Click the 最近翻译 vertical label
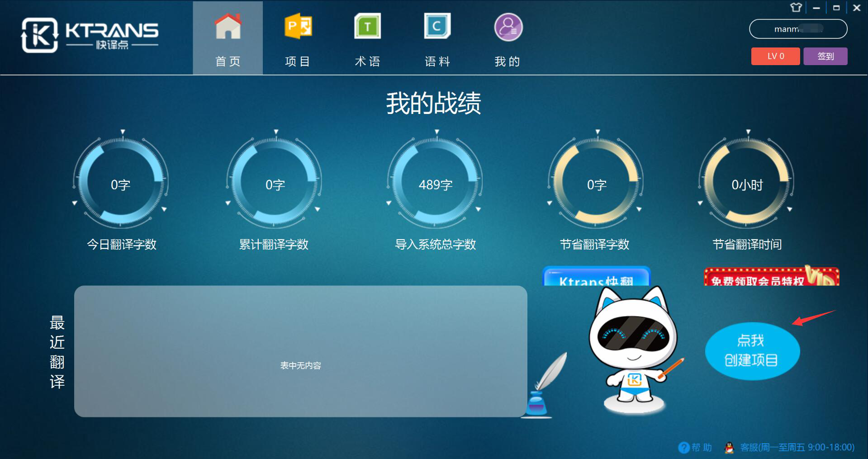 (x=57, y=352)
